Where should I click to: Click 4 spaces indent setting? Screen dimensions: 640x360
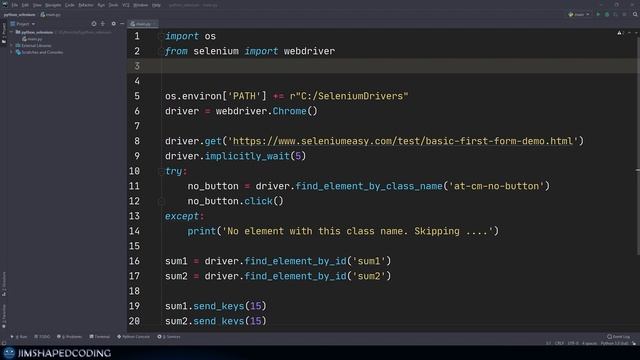589,344
